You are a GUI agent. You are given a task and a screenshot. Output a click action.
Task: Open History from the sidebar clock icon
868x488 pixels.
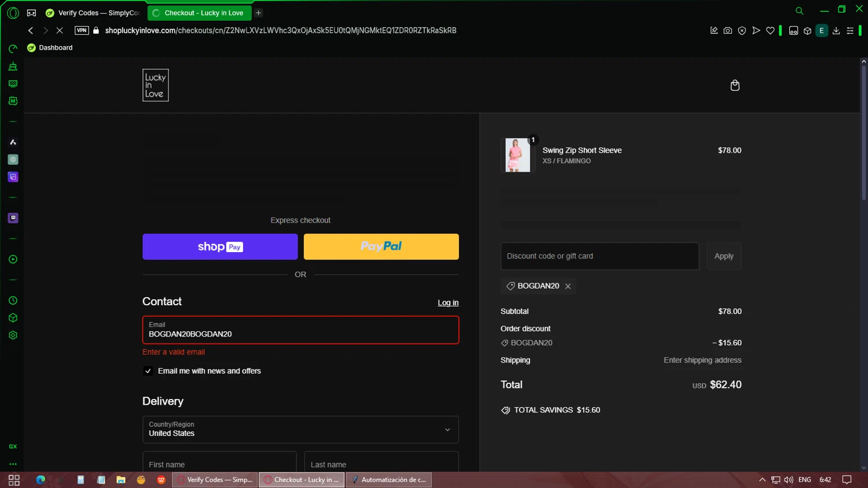click(x=13, y=301)
